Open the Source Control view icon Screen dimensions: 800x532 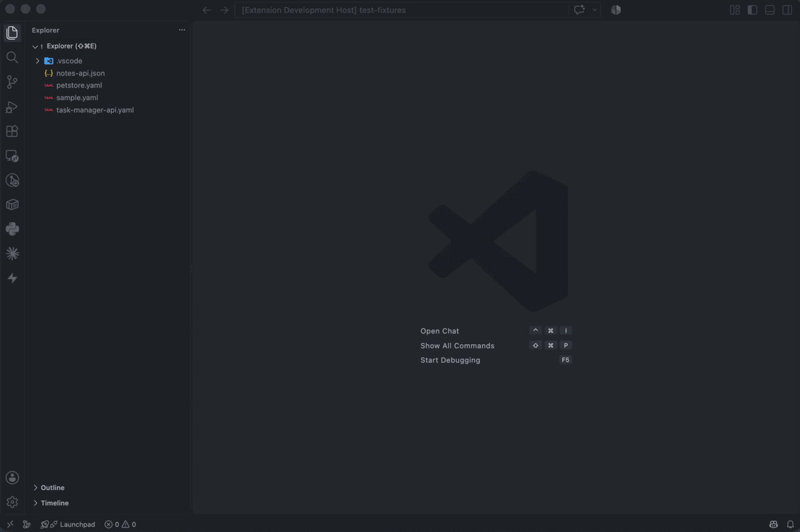12,82
